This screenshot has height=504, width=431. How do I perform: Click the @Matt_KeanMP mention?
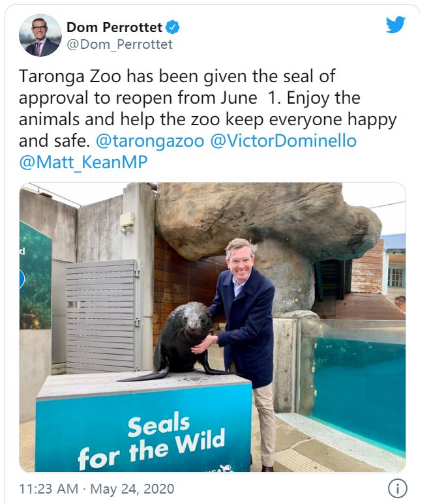point(83,162)
